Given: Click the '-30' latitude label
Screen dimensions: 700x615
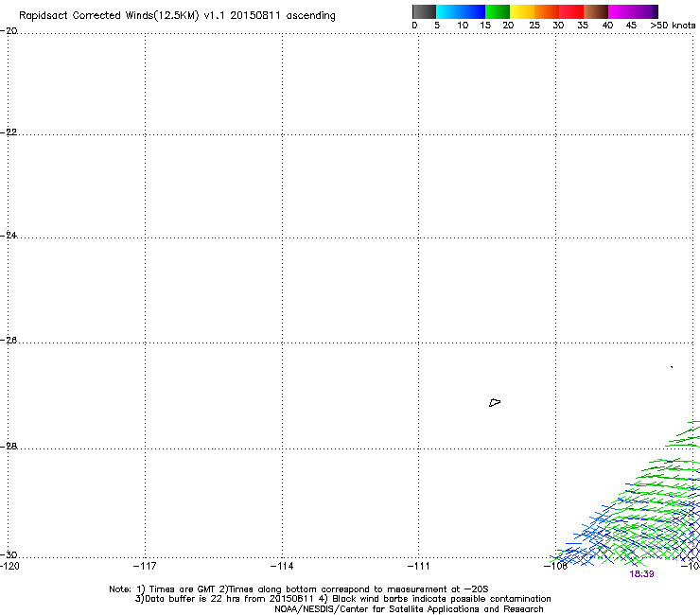Looking at the screenshot, I should [9, 554].
